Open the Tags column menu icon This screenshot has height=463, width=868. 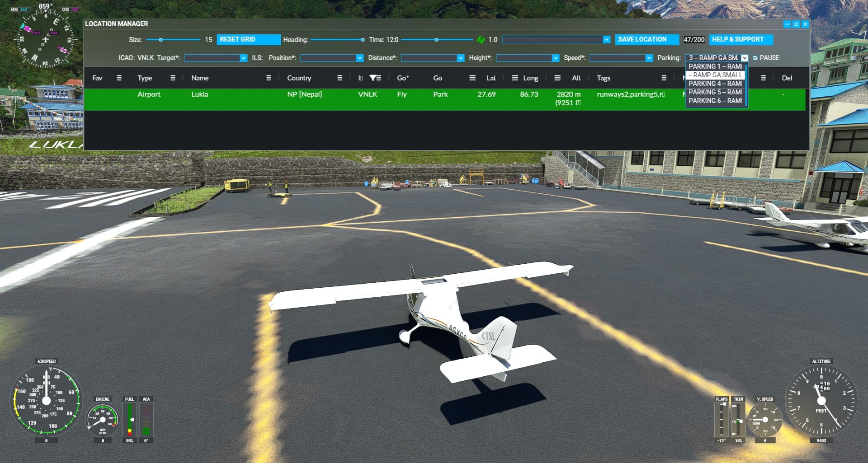click(x=664, y=78)
